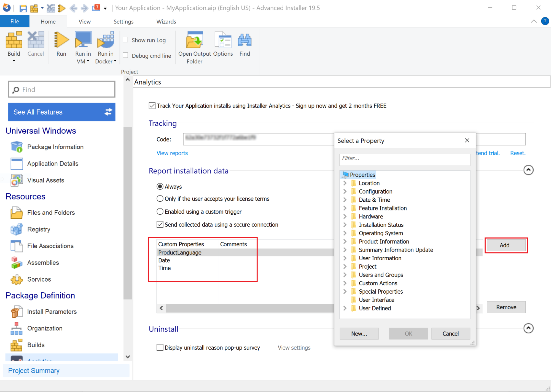The height and width of the screenshot is (392, 551).
Task: Click the View reports link
Action: (172, 153)
